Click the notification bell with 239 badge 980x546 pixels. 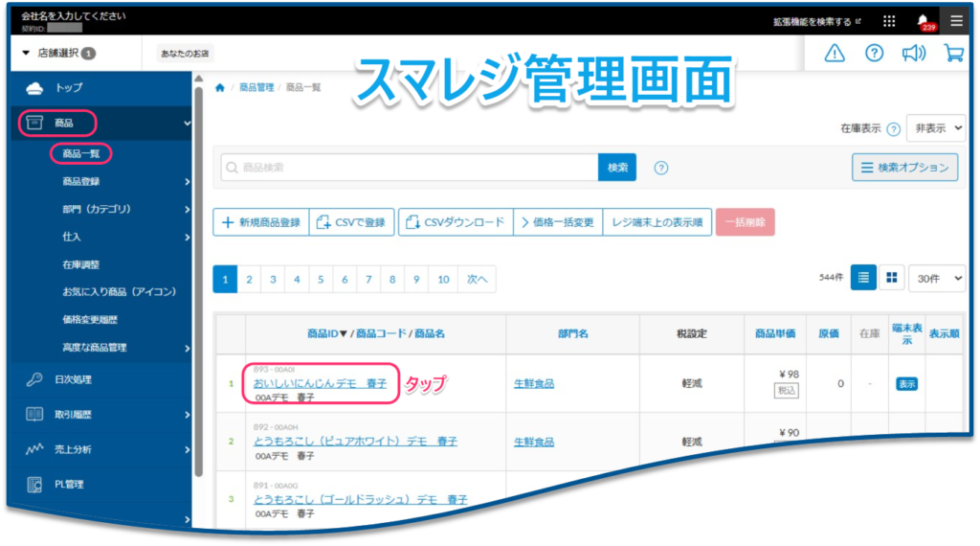[923, 21]
